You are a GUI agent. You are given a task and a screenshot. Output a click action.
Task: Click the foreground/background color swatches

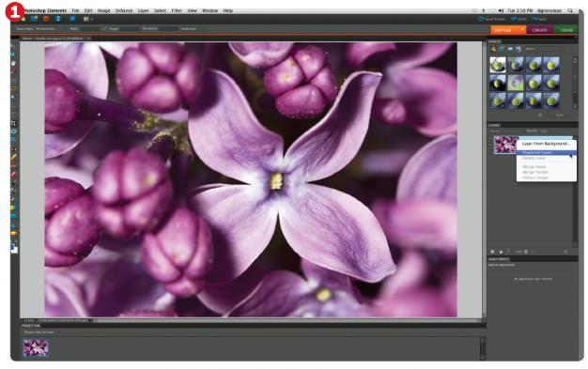point(14,248)
